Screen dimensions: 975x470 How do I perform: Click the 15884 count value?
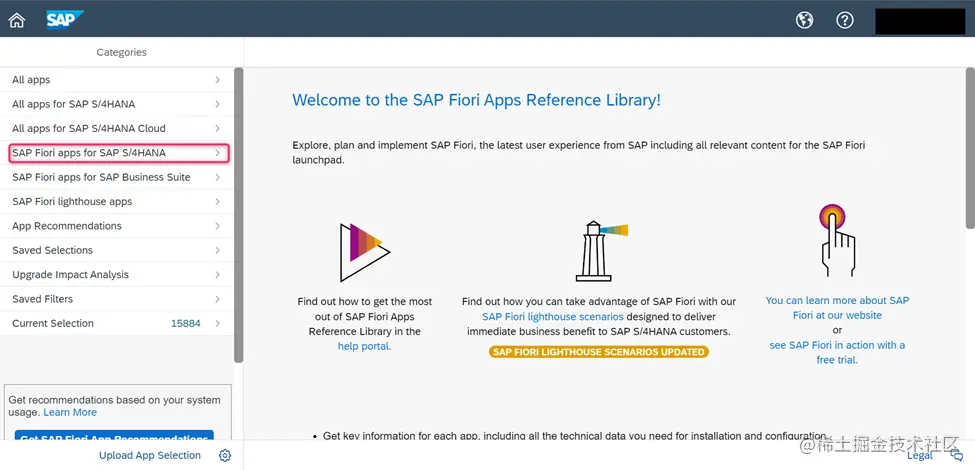[x=185, y=323]
